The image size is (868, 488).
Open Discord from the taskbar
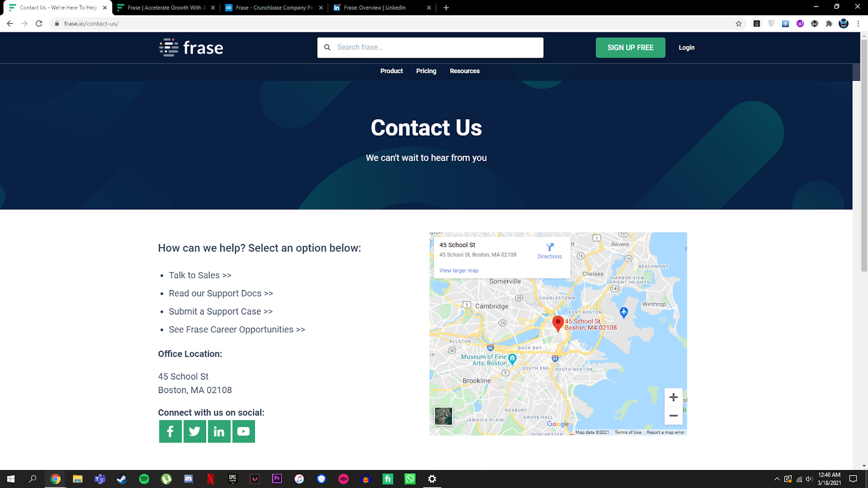(x=188, y=479)
